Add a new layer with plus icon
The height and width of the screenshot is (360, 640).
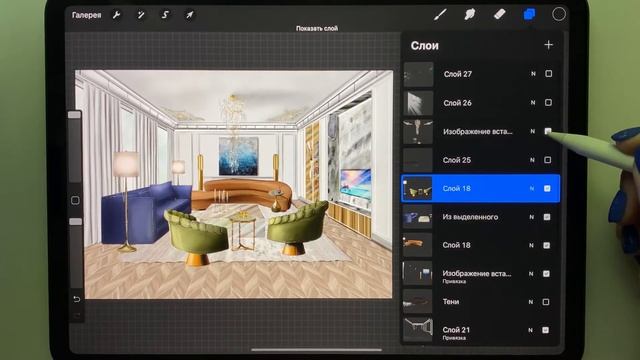pyautogui.click(x=549, y=45)
